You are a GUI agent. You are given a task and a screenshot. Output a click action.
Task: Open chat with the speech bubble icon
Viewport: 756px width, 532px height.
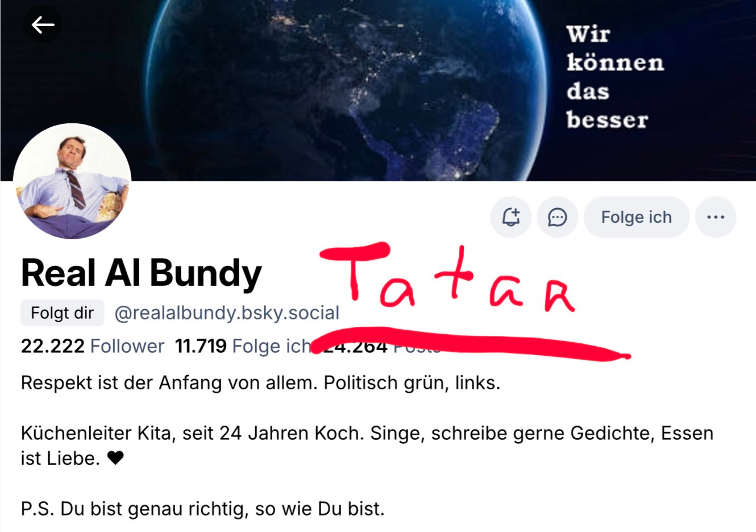(x=558, y=217)
